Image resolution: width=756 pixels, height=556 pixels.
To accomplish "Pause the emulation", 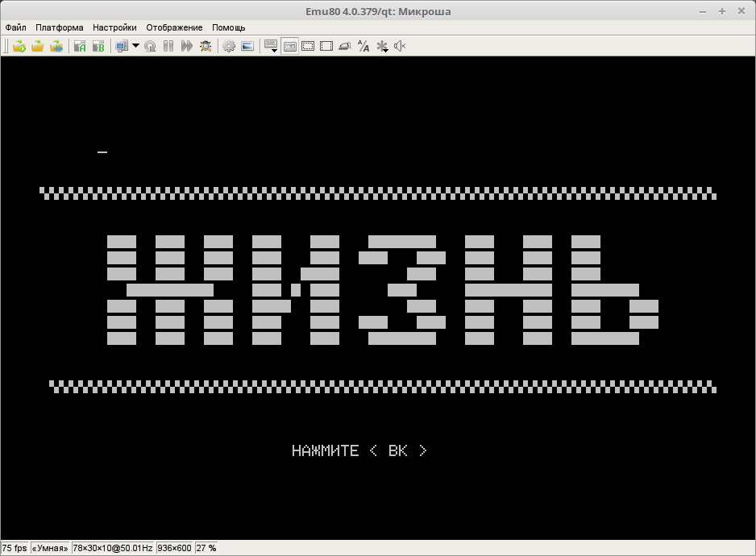I will click(x=168, y=46).
